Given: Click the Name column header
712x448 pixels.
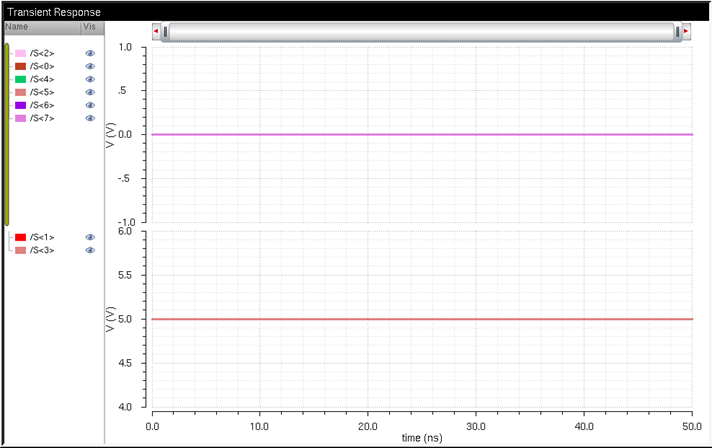Looking at the screenshot, I should click(43, 27).
